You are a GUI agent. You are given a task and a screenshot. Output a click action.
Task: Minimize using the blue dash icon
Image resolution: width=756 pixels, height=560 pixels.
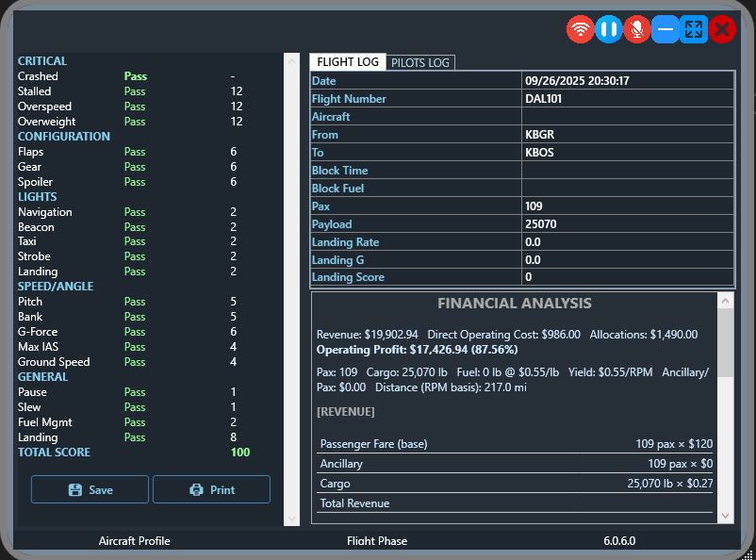(666, 29)
